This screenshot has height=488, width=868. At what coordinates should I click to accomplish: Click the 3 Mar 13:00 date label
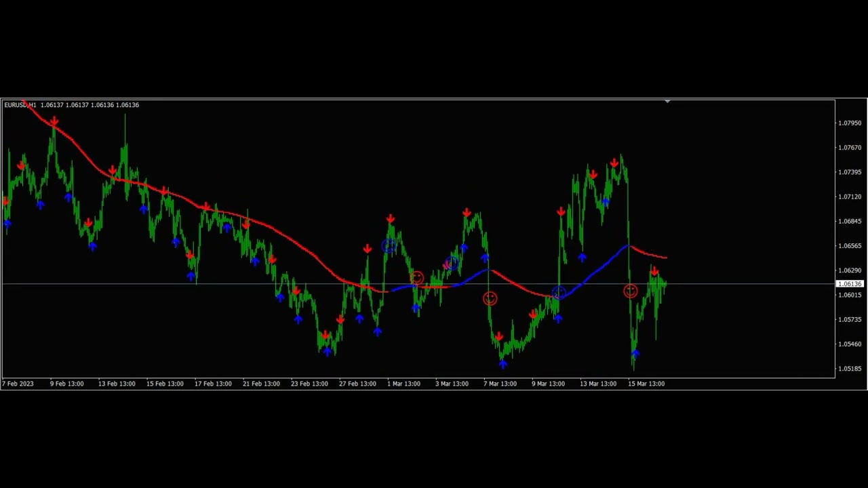pyautogui.click(x=452, y=384)
